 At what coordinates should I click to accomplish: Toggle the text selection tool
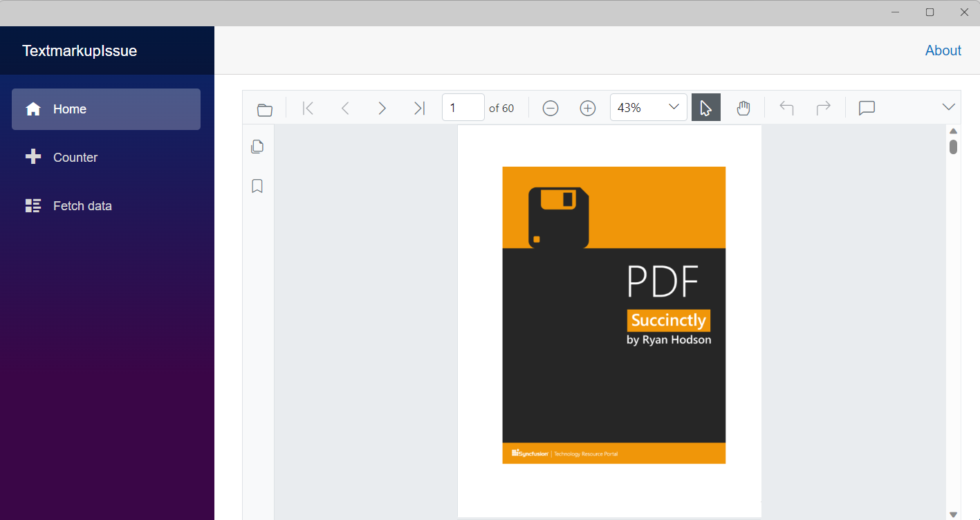point(706,108)
